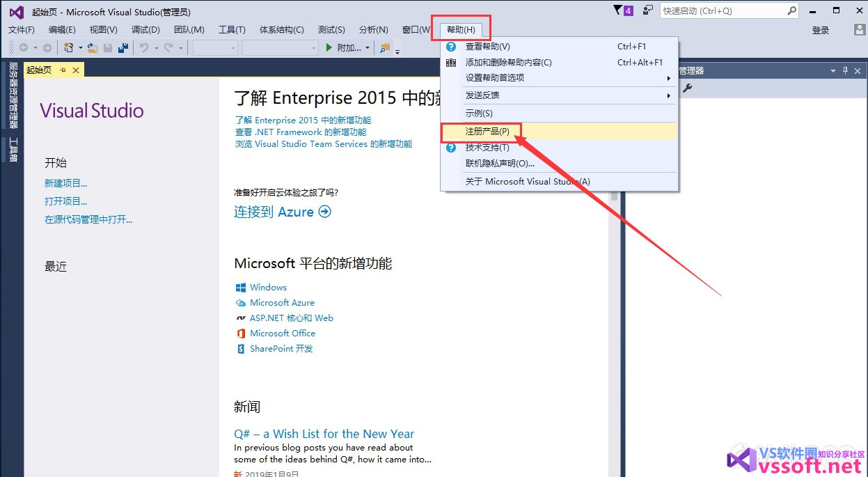Screen dimensions: 868x477
Task: Open the New Project dropdown arrow
Action: click(80, 48)
